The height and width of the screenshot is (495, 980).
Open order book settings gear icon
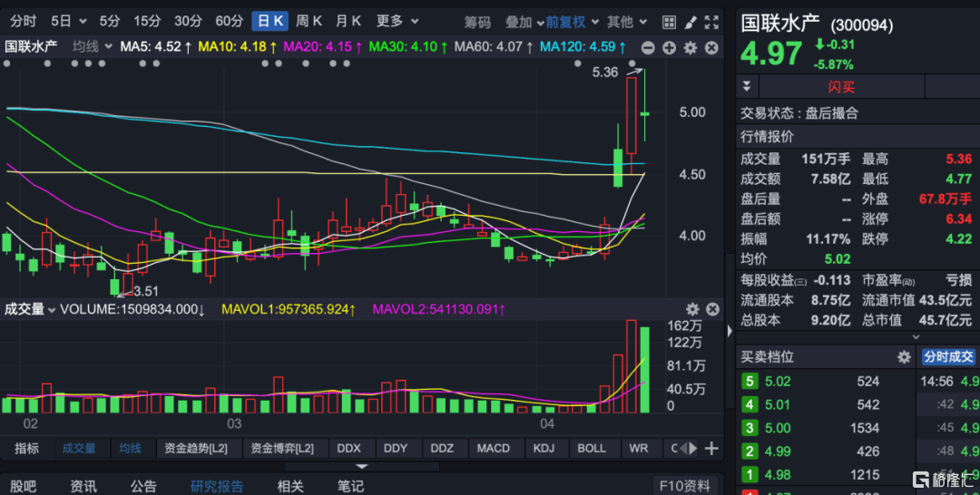click(x=904, y=357)
